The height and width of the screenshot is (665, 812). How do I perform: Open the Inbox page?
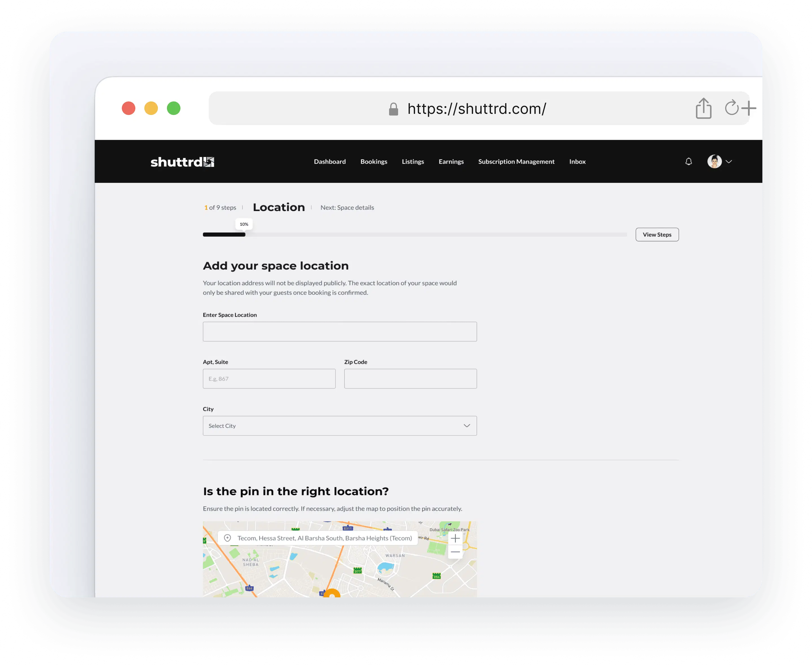577,162
